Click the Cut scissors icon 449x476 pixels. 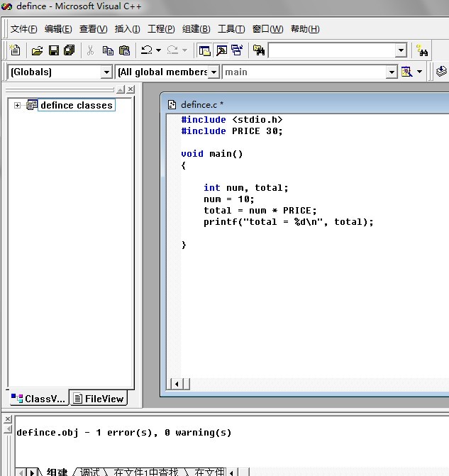coord(90,50)
